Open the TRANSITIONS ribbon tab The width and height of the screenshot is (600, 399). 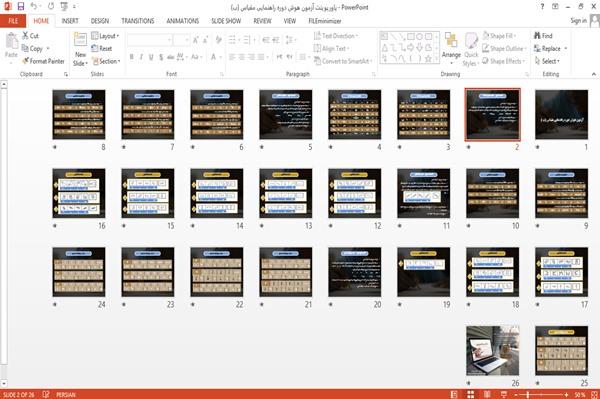pyautogui.click(x=138, y=21)
